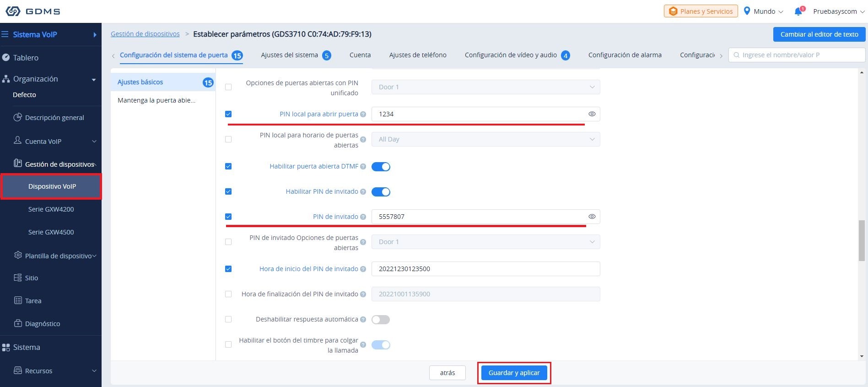Click the Tarea list icon
The image size is (868, 387).
(18, 300)
